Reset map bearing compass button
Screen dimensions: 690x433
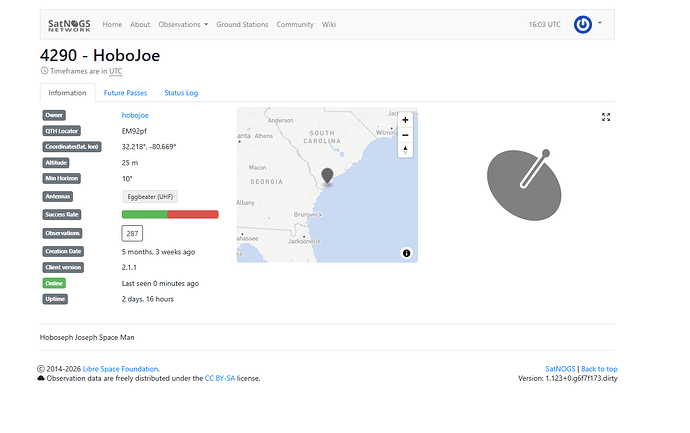(x=405, y=150)
